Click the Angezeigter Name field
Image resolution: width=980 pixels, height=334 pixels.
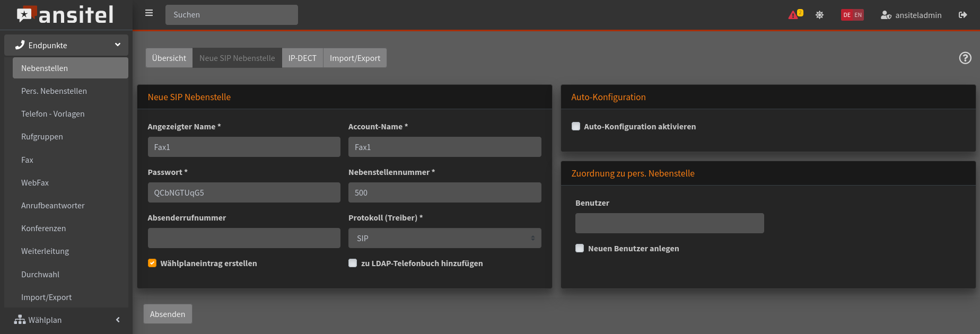244,147
